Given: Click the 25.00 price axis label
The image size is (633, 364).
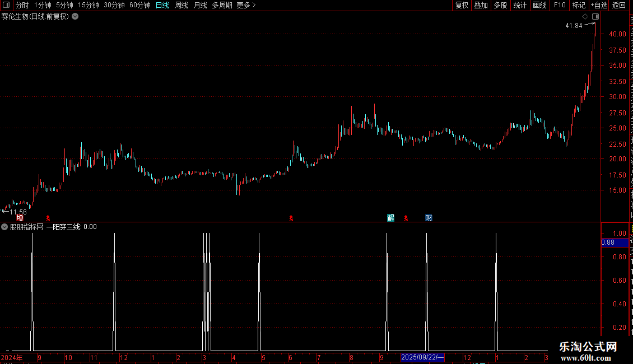Looking at the screenshot, I should tap(618, 128).
